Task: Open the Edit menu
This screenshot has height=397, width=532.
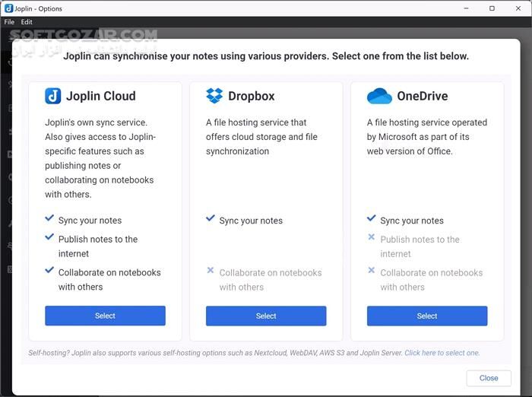Action: [x=27, y=22]
